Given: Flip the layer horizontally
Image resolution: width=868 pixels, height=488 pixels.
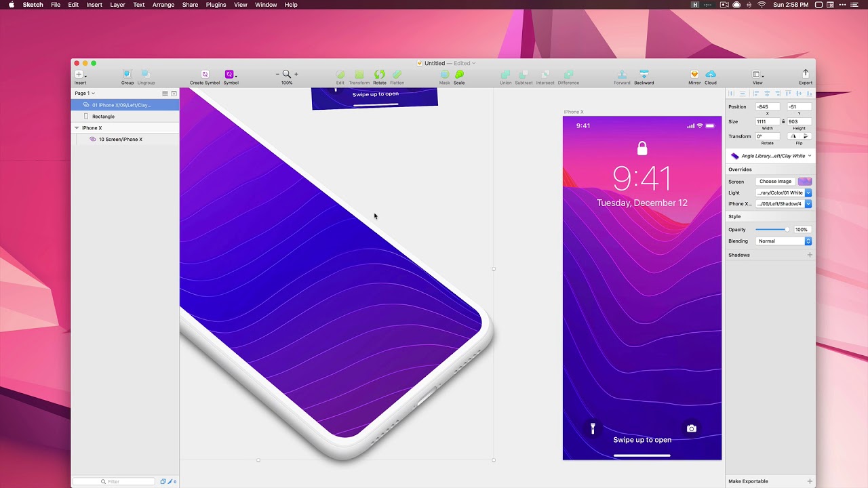Looking at the screenshot, I should coord(793,136).
